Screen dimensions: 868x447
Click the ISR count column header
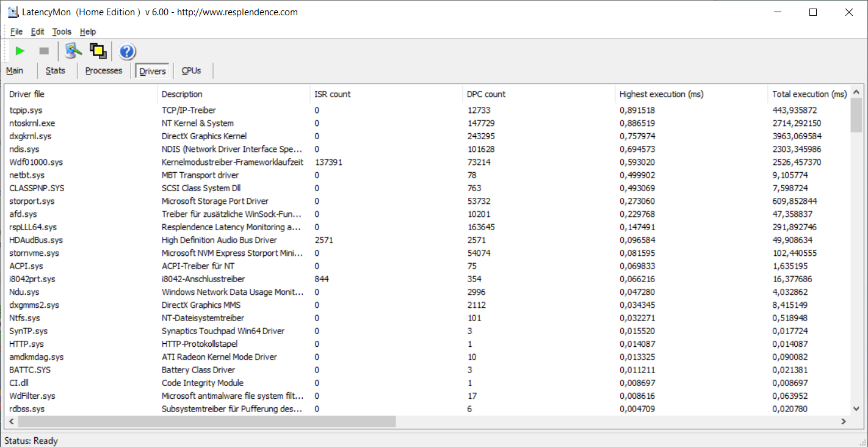point(332,94)
